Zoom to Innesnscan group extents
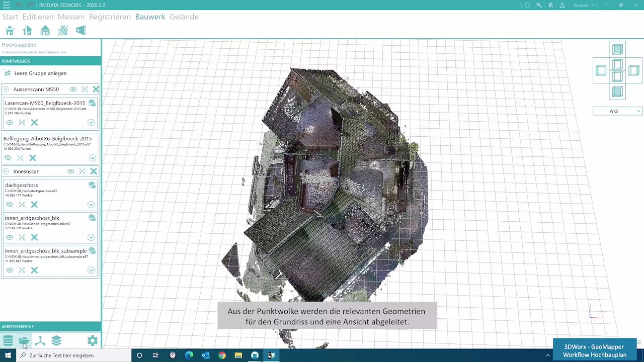Image resolution: width=644 pixels, height=362 pixels. click(x=82, y=171)
